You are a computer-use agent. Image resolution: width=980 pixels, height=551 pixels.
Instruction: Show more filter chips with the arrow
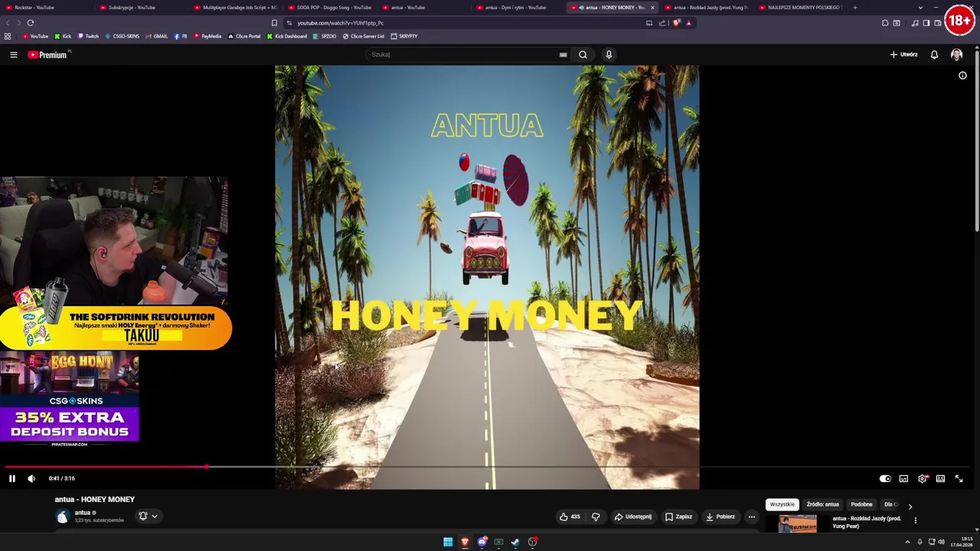pos(910,506)
